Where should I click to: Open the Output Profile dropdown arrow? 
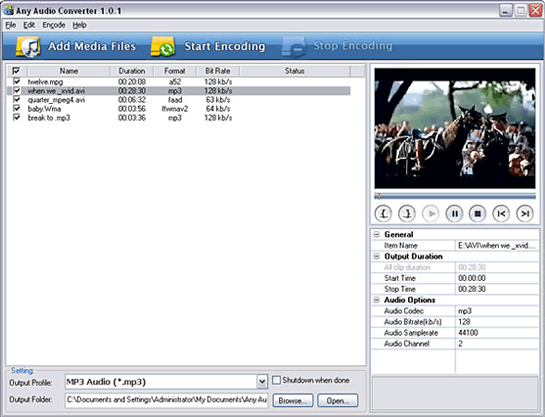click(262, 382)
